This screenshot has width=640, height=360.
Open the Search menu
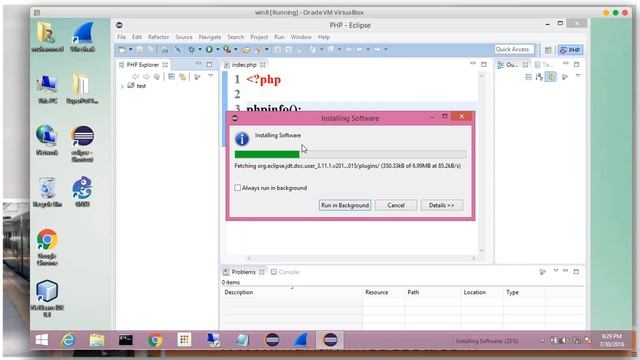[236, 37]
